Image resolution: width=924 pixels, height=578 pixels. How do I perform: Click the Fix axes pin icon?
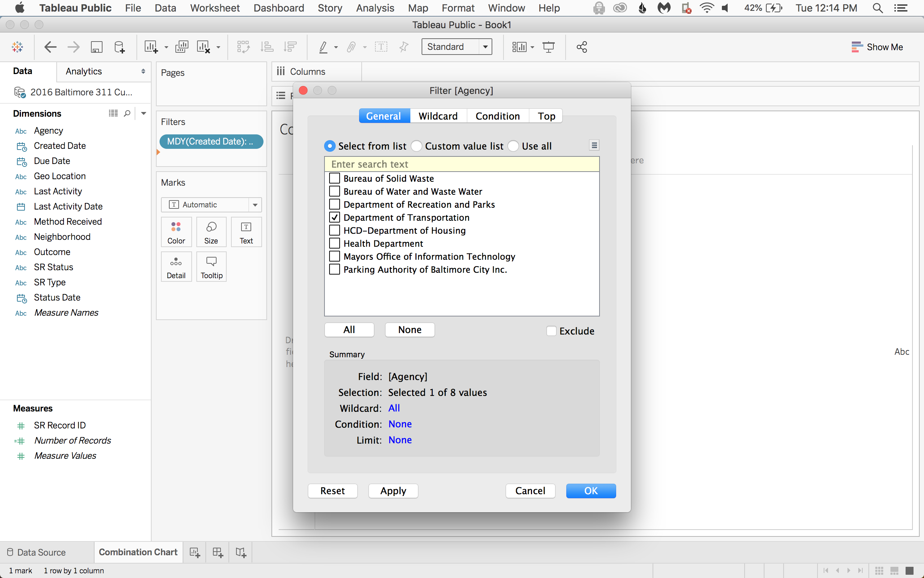point(404,47)
